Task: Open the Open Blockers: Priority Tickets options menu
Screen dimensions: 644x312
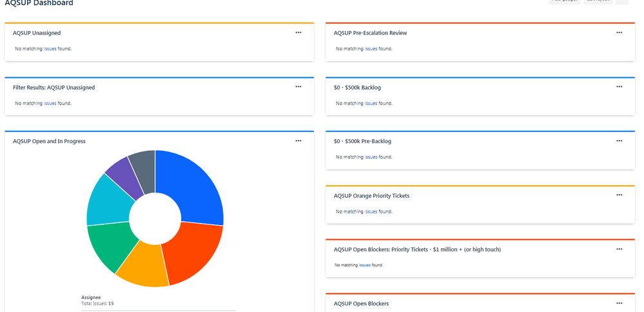Action: click(x=619, y=249)
